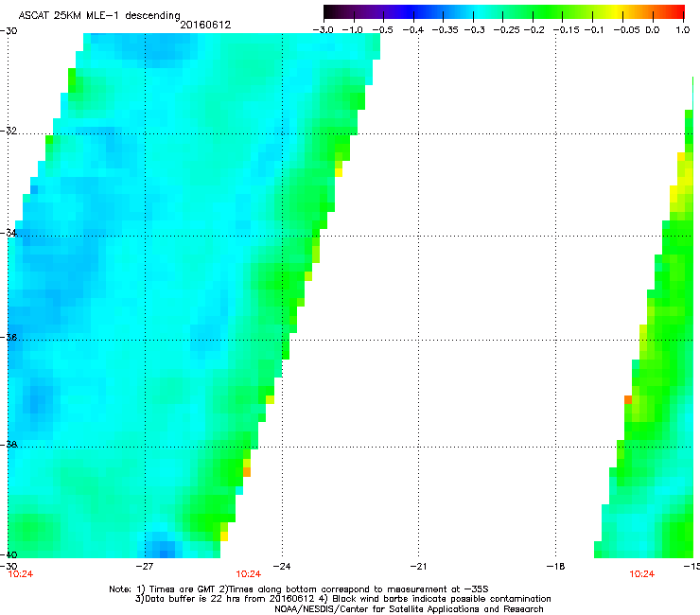The width and height of the screenshot is (700, 615).
Task: Click the red "10:24" time nearest the -18 longitude
Action: pyautogui.click(x=642, y=574)
